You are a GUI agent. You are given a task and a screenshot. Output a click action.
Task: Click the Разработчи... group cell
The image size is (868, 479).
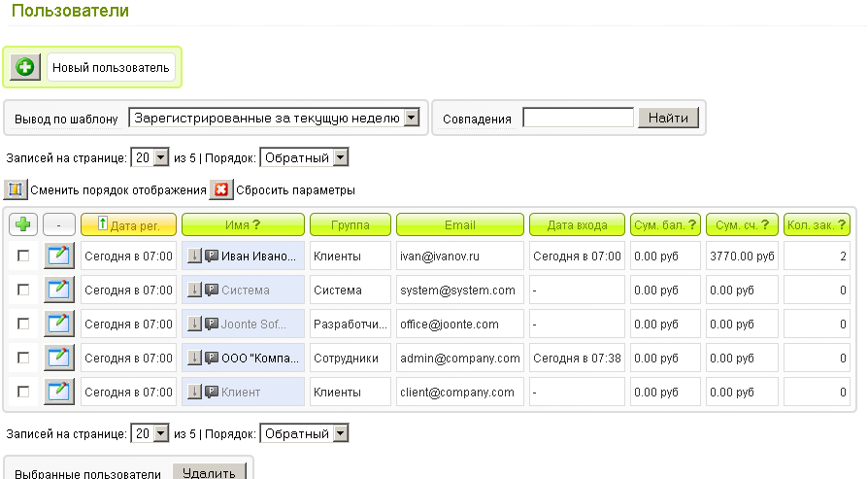[351, 324]
